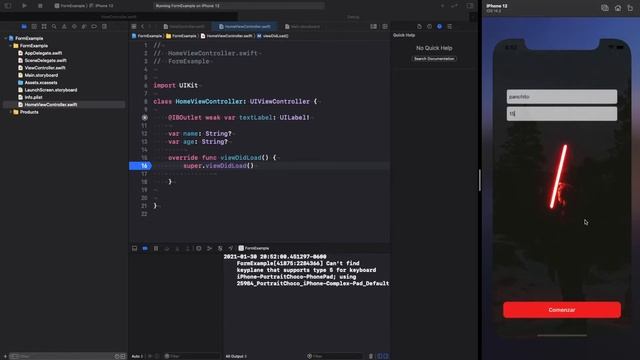Select the Quick Help inspector icon
Image resolution: width=640 pixels, height=360 pixels.
point(440,27)
